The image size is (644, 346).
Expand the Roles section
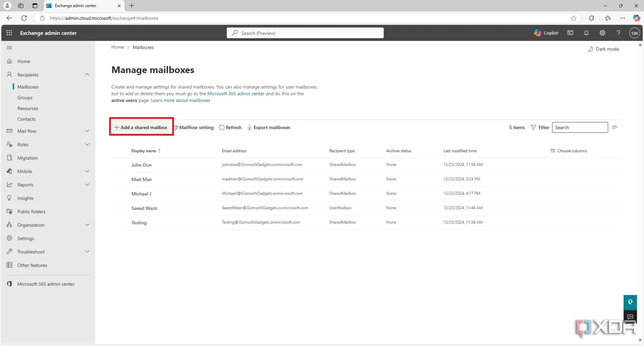tap(87, 144)
